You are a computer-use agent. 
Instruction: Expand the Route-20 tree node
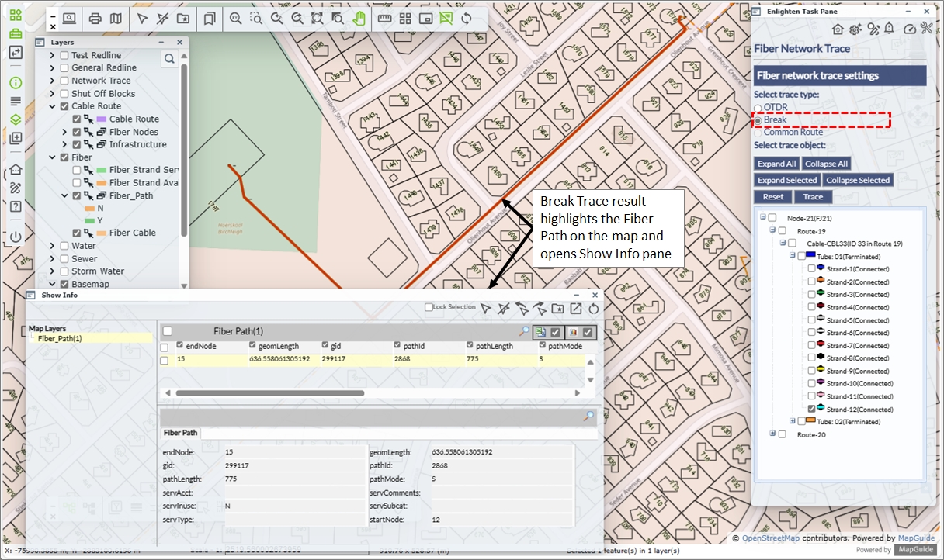[773, 434]
